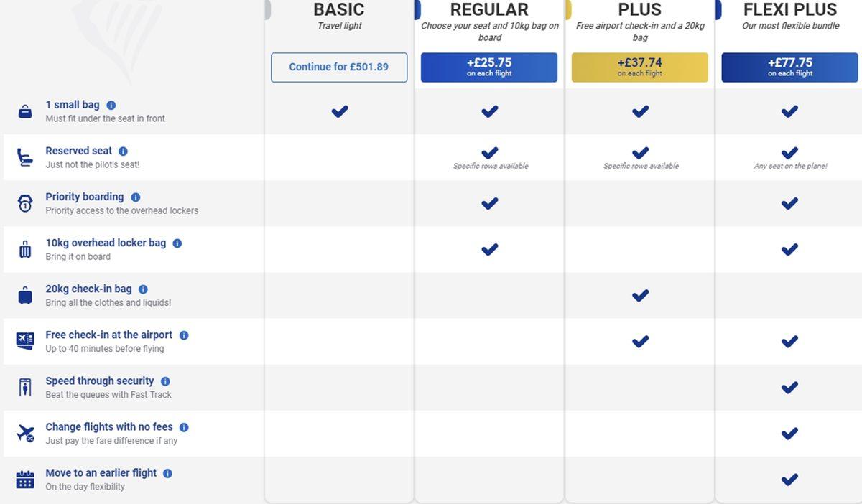Choose the Plus bundle +£37.74 button
The height and width of the screenshot is (504, 862).
point(640,67)
